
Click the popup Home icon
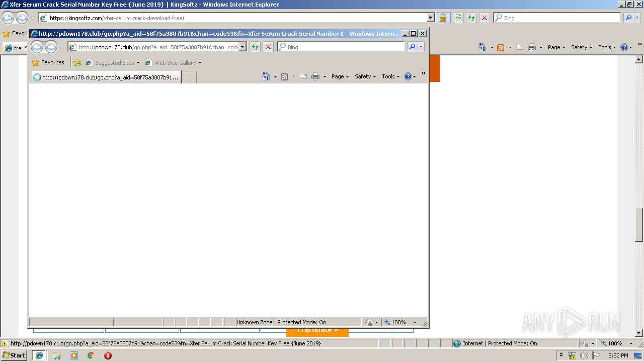tap(266, 76)
